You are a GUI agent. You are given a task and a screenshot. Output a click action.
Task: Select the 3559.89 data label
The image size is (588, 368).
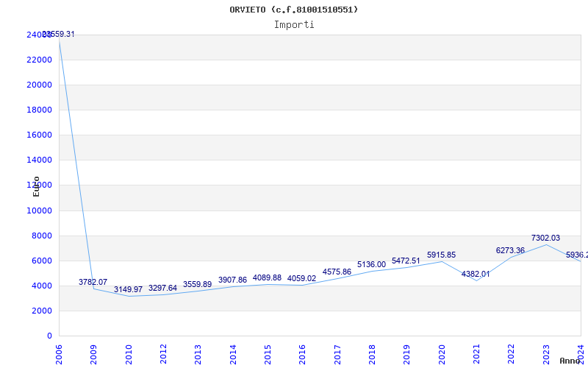[197, 284]
